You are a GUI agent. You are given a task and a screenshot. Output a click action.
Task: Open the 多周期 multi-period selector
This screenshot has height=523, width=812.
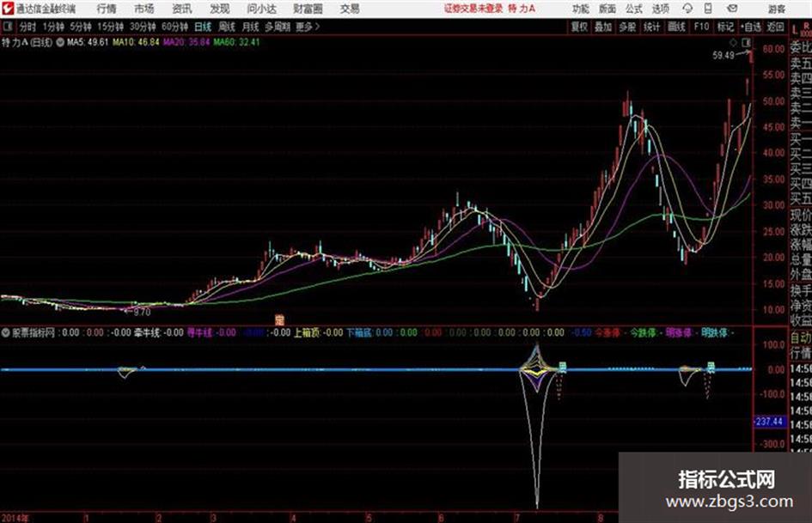[x=278, y=27]
